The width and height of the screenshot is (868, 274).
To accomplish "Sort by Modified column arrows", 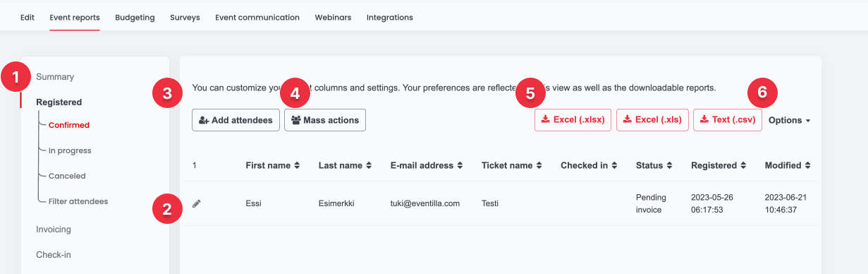I will coord(808,165).
